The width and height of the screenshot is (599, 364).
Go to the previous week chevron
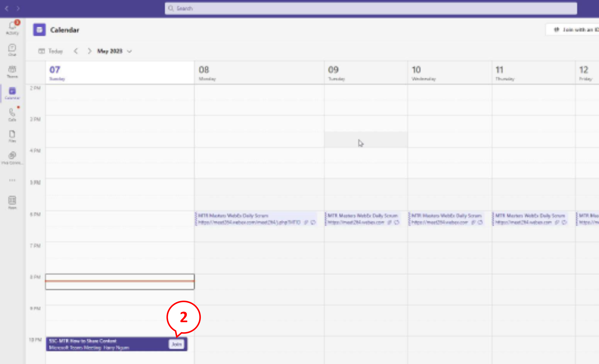point(76,51)
